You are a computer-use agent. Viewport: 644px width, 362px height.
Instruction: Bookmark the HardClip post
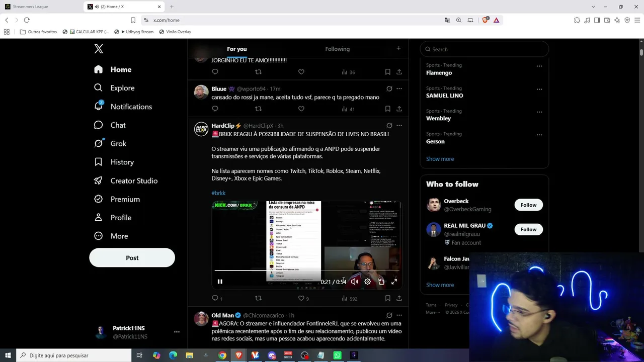coord(387,298)
